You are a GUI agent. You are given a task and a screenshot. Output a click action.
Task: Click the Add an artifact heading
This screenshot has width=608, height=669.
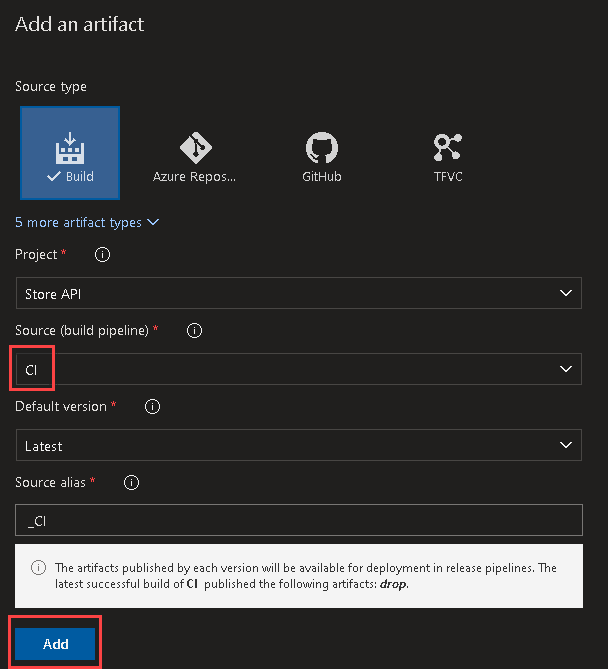click(79, 24)
